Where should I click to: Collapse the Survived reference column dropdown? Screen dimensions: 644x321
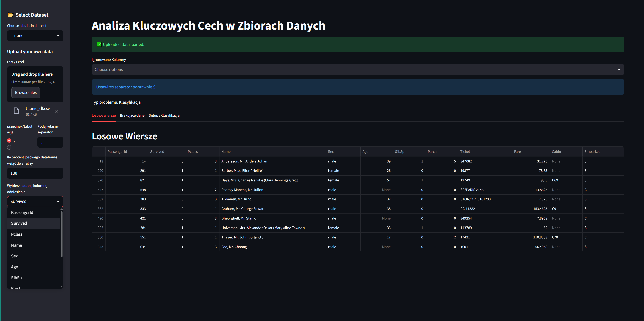click(35, 202)
